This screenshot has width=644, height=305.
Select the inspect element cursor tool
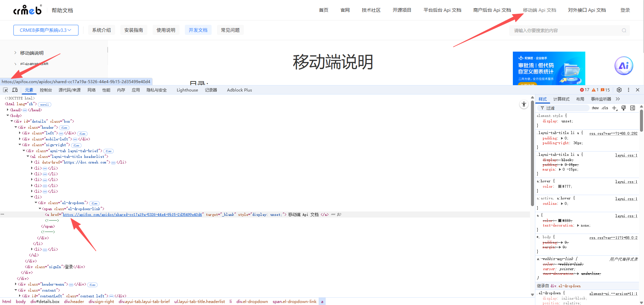pos(5,90)
